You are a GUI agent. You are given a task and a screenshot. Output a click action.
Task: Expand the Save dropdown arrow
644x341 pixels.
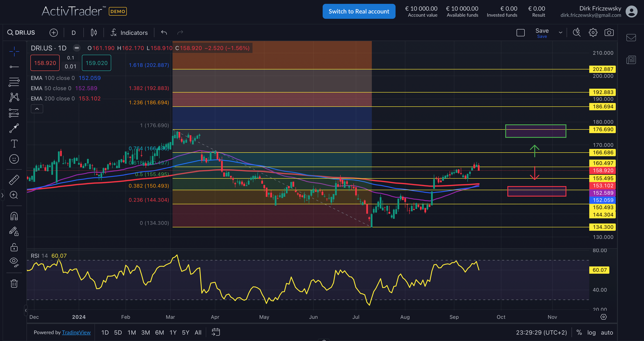pyautogui.click(x=560, y=32)
